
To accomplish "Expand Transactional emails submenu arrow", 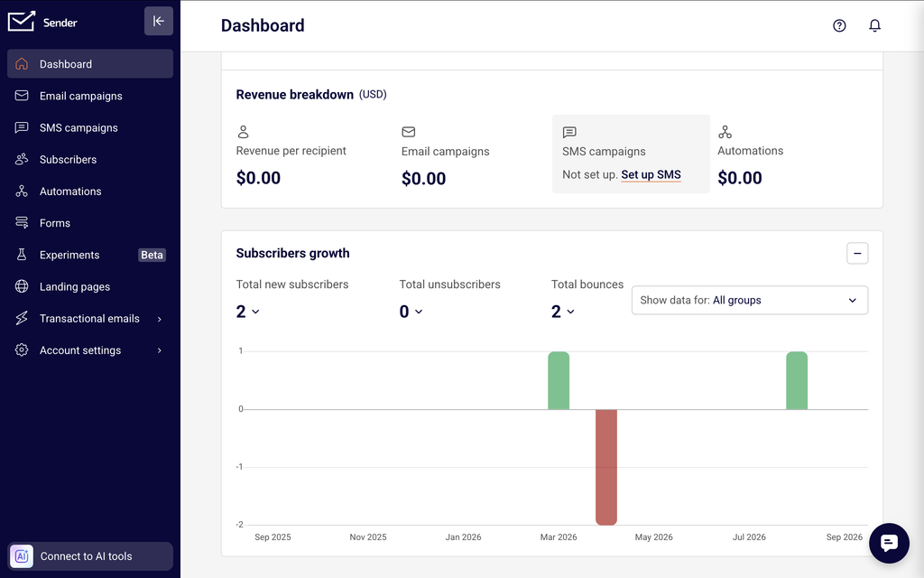I will (159, 319).
